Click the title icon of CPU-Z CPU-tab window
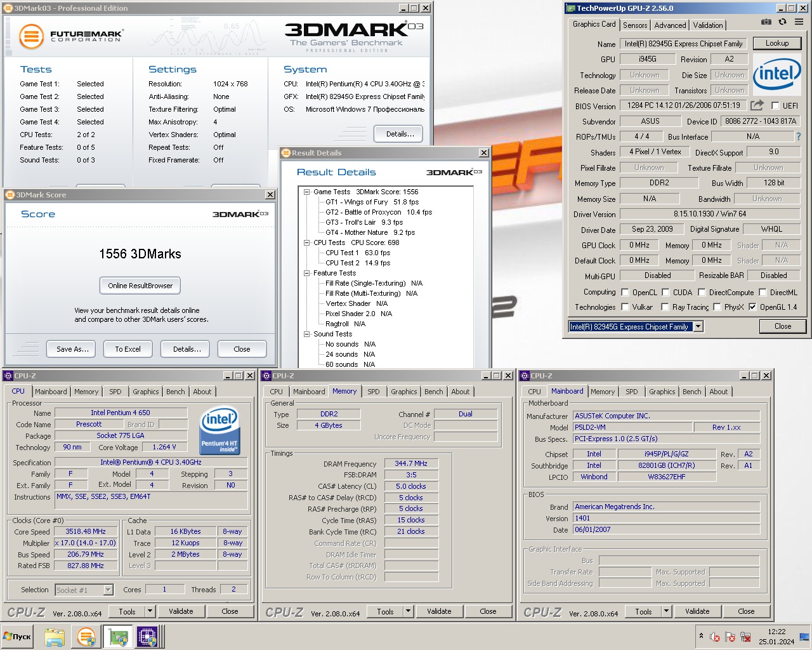 8,376
